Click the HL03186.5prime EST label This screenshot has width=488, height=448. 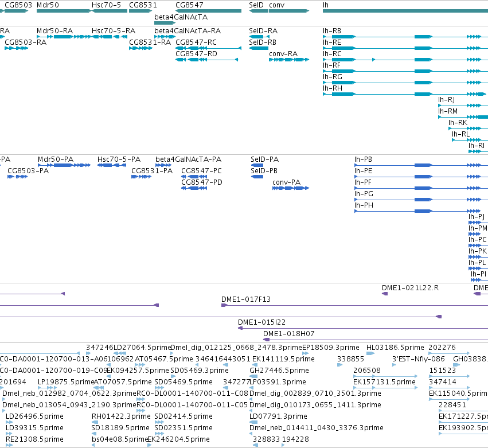(x=395, y=348)
